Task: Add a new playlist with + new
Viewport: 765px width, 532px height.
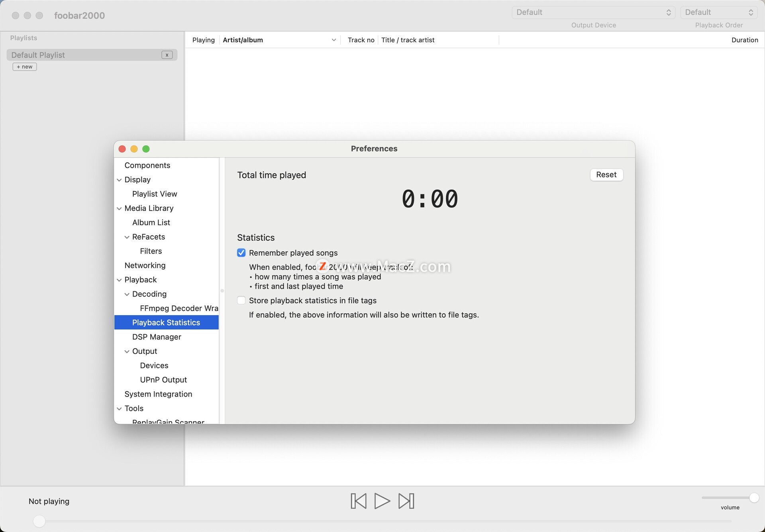Action: [25, 67]
